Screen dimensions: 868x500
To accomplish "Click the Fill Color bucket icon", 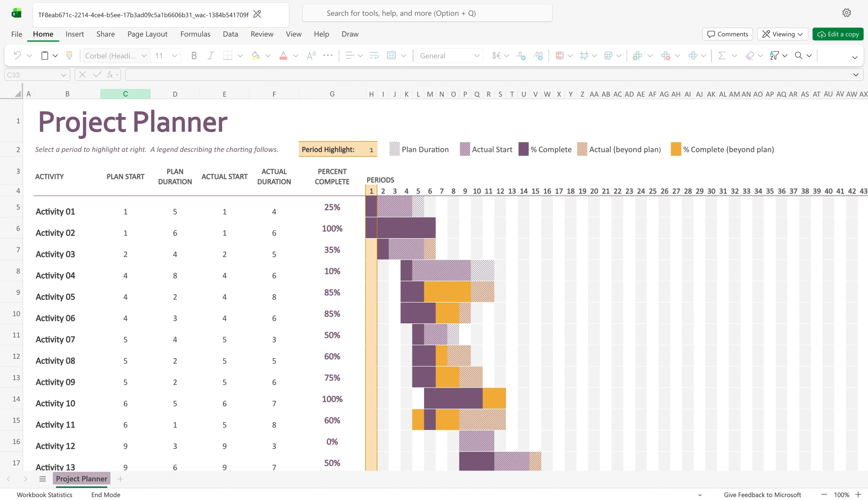I will click(255, 55).
